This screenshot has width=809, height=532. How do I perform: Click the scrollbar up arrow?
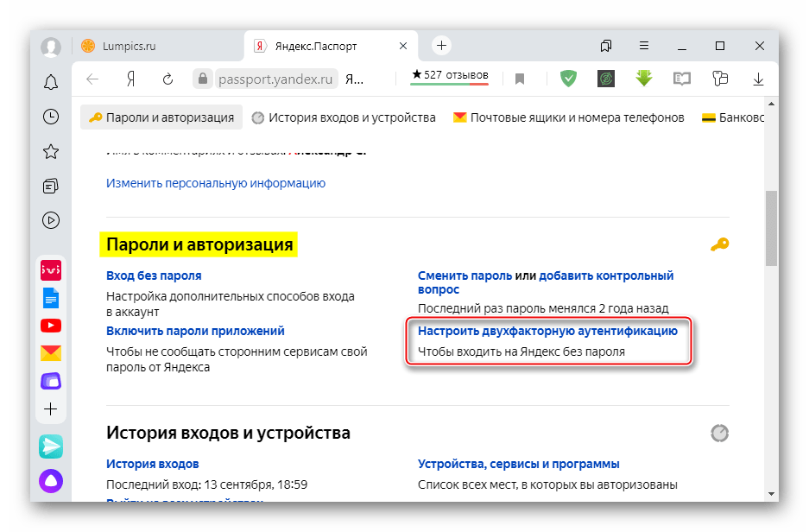[771, 104]
